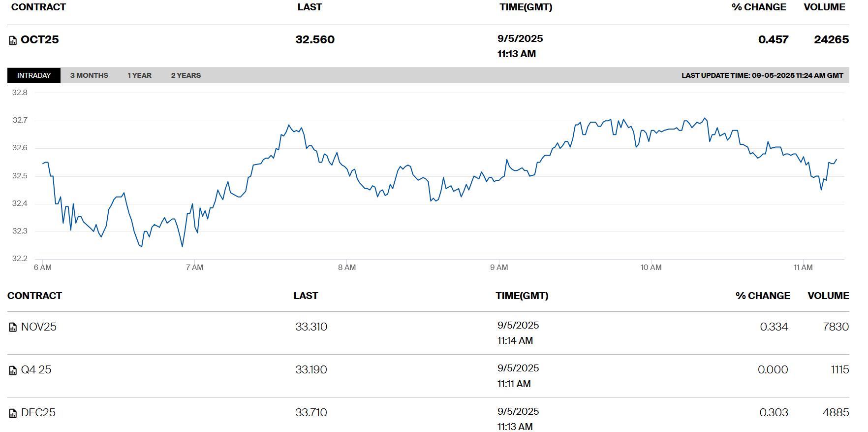Click the top Volume column header

824,7
